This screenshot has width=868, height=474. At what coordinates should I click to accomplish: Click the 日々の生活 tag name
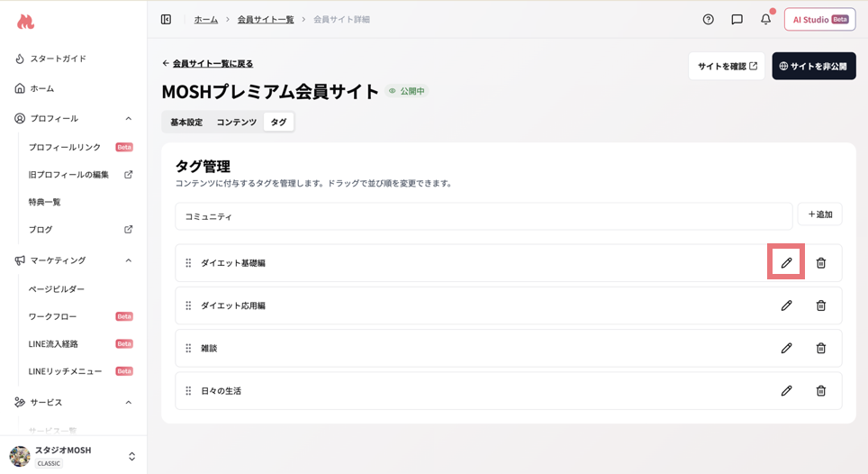(x=221, y=391)
